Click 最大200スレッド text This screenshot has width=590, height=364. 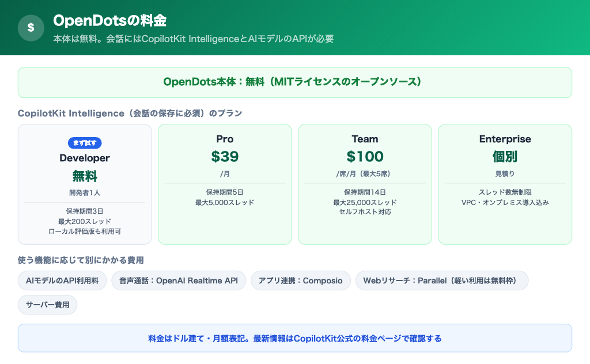85,222
